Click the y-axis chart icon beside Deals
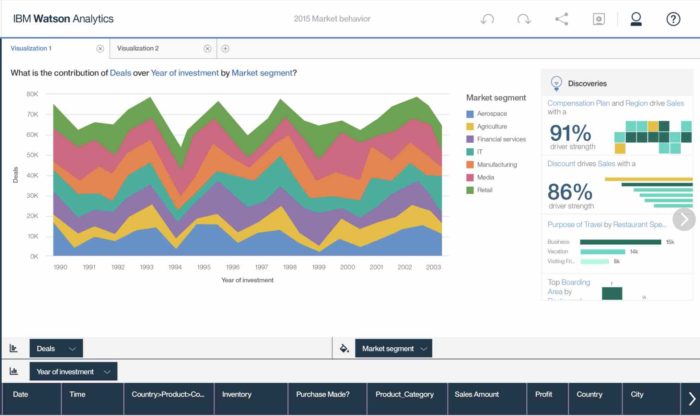700x416 pixels. tap(13, 349)
